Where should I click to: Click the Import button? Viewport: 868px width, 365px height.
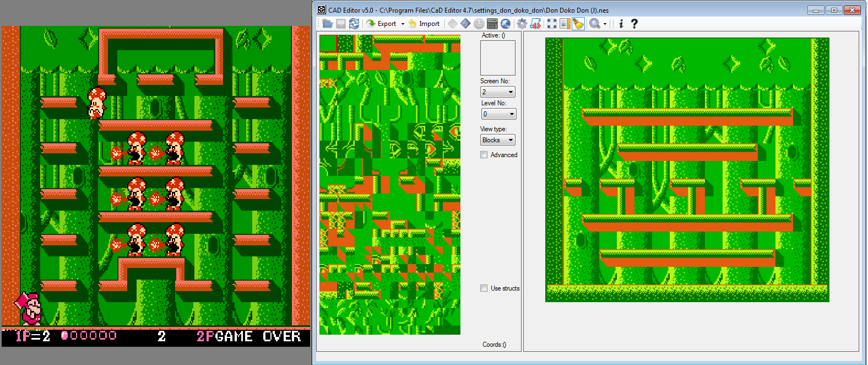tap(424, 24)
